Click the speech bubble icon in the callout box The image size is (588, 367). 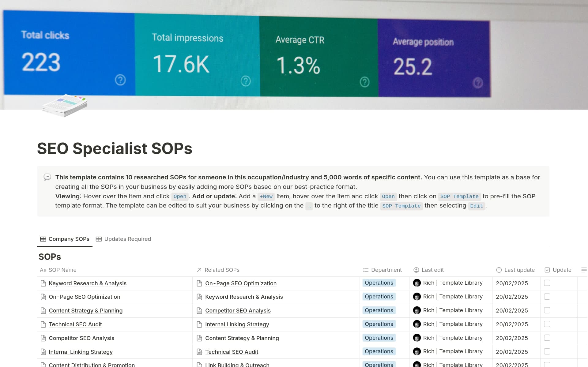[47, 177]
